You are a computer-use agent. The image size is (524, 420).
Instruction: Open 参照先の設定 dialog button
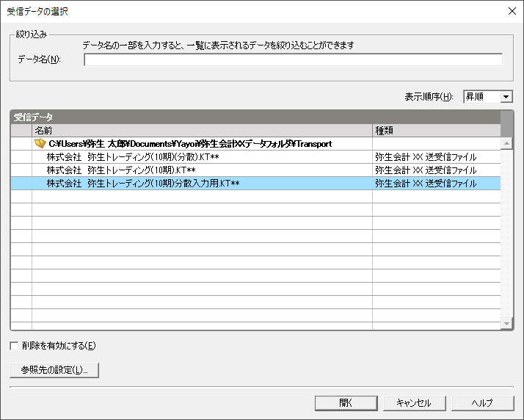(54, 370)
